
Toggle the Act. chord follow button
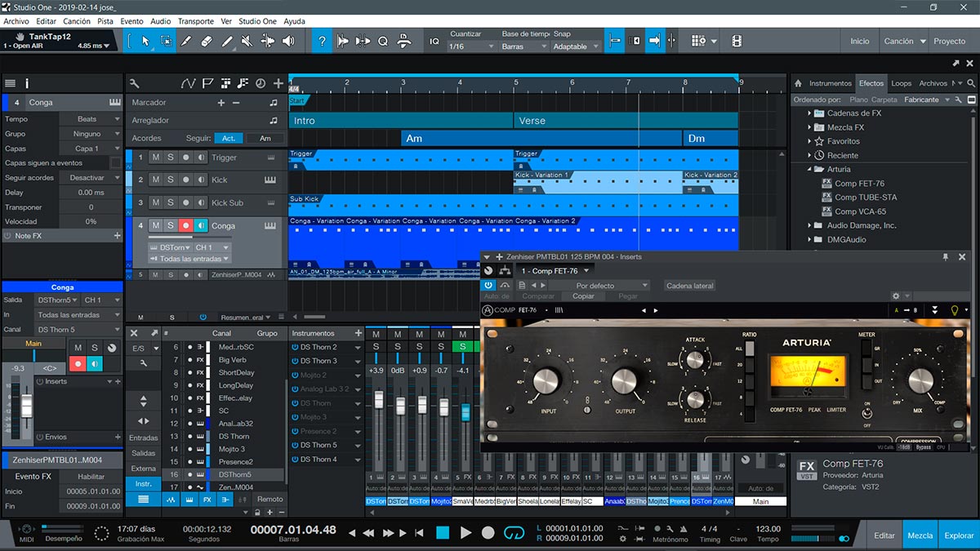point(229,139)
